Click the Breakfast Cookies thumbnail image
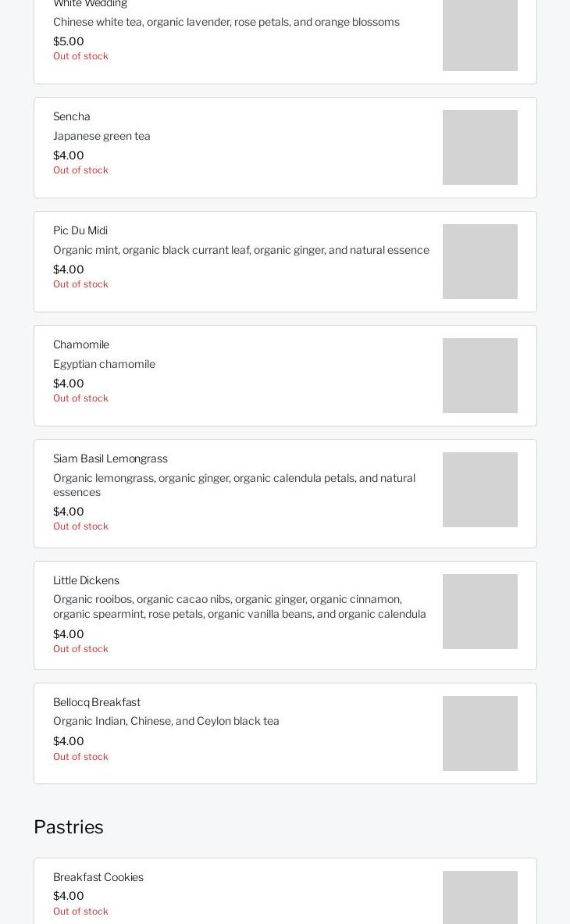 click(479, 898)
